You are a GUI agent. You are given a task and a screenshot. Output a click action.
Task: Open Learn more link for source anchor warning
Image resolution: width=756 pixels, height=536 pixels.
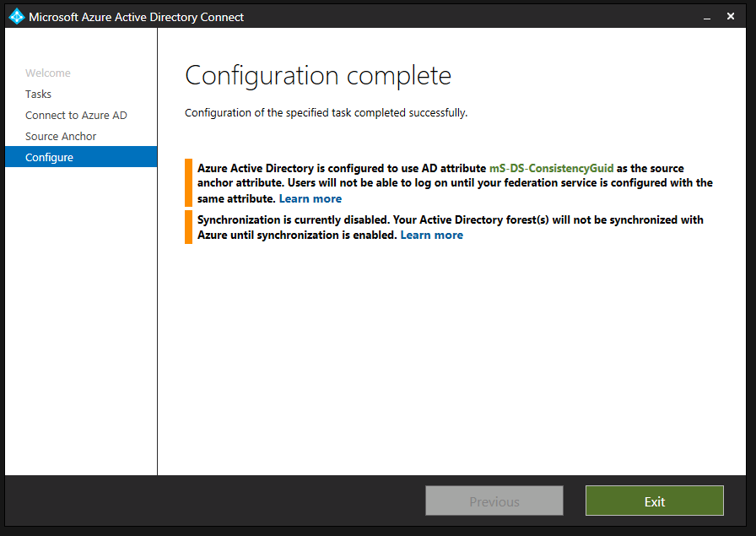(310, 199)
